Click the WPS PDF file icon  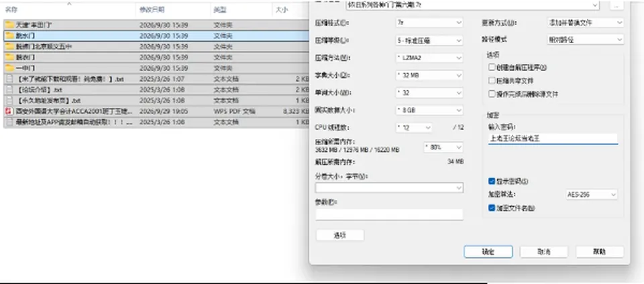click(9, 111)
